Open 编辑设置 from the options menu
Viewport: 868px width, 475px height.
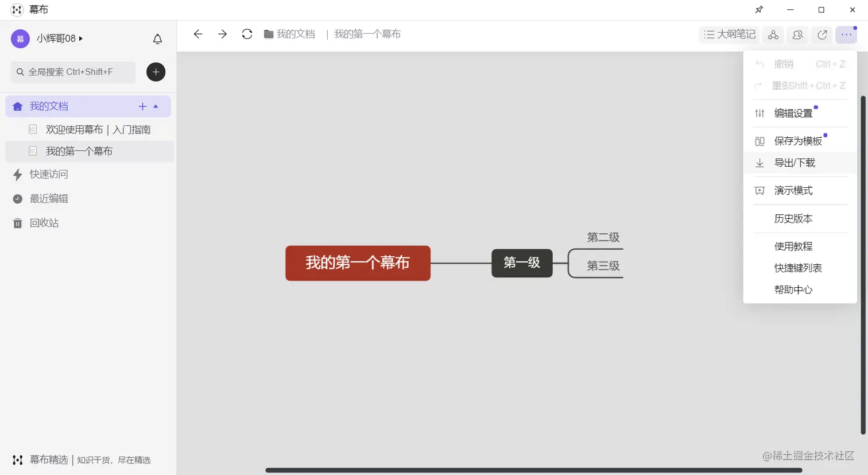coord(794,113)
